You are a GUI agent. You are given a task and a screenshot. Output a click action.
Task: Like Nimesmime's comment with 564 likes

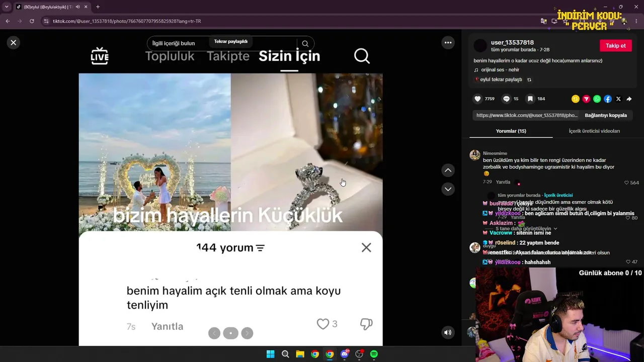point(627,183)
